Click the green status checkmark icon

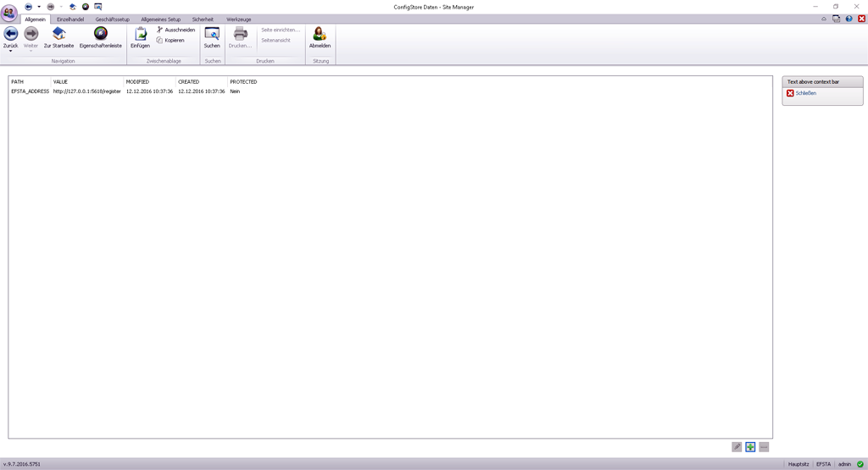tap(860, 464)
